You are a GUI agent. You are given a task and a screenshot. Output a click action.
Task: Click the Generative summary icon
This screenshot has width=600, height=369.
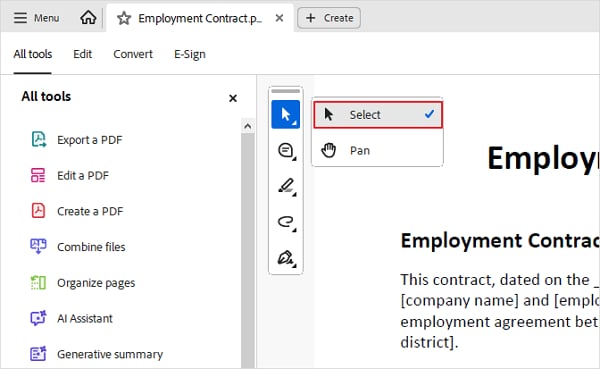click(38, 354)
